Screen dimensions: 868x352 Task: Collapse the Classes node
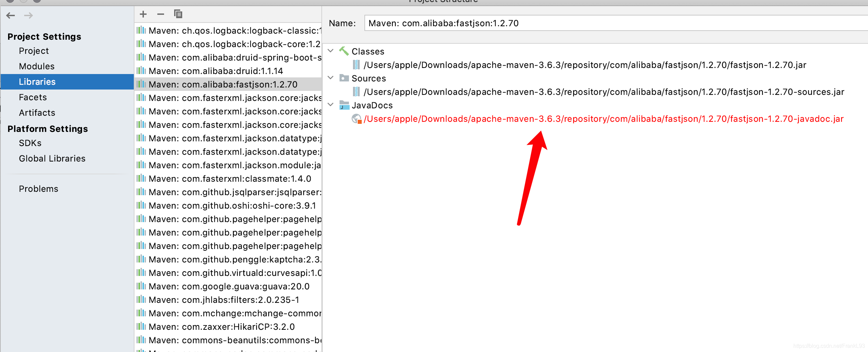click(x=331, y=51)
